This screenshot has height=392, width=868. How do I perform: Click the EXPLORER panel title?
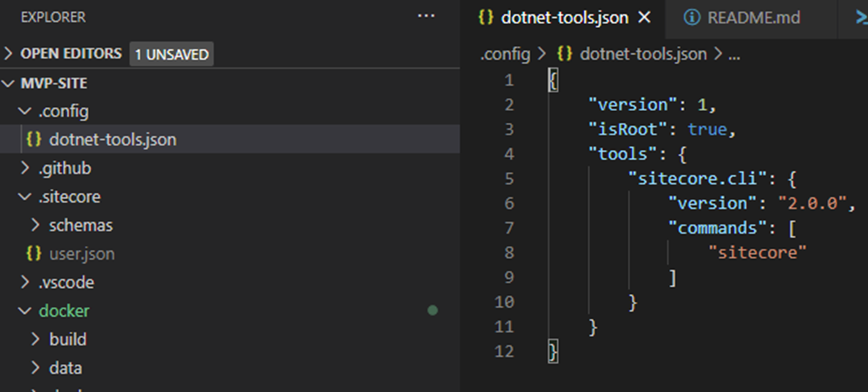click(53, 17)
